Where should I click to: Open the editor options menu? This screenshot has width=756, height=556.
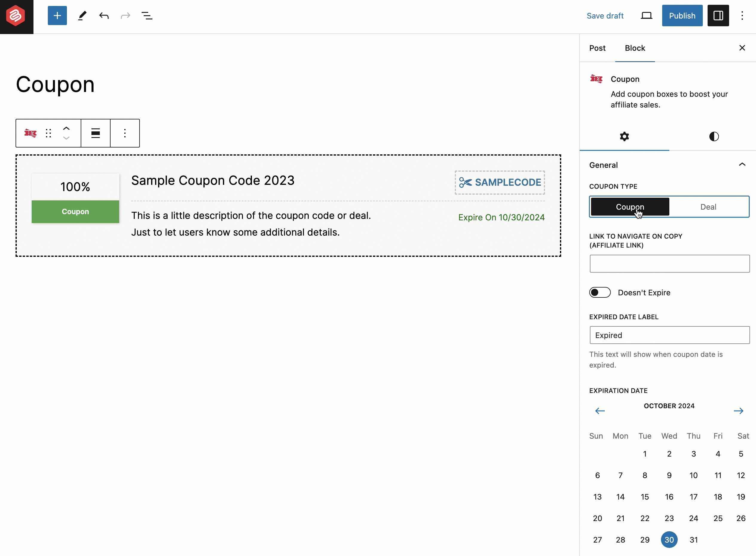[x=742, y=16]
